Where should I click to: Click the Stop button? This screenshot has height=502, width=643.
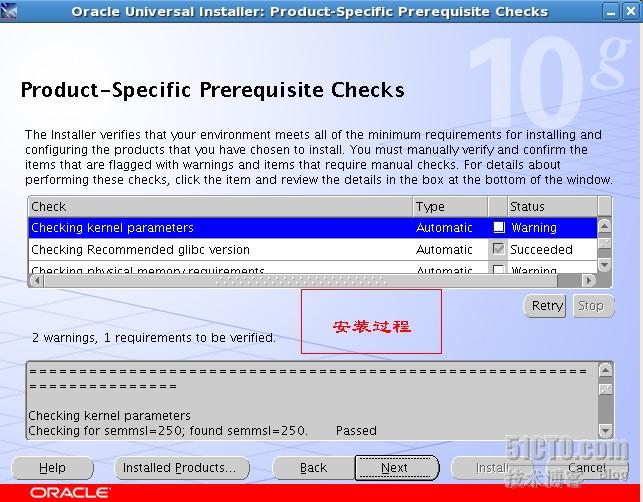click(x=593, y=306)
